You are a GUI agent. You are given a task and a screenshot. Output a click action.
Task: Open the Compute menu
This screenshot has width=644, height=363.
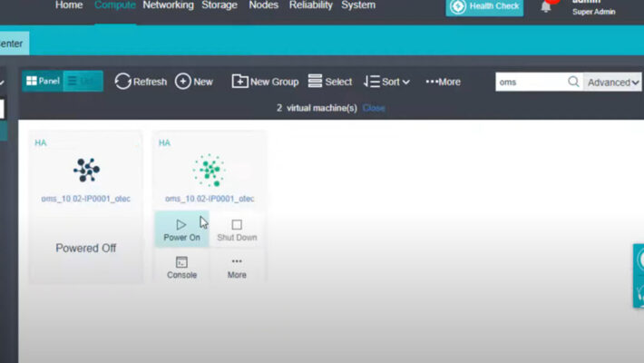coord(115,5)
